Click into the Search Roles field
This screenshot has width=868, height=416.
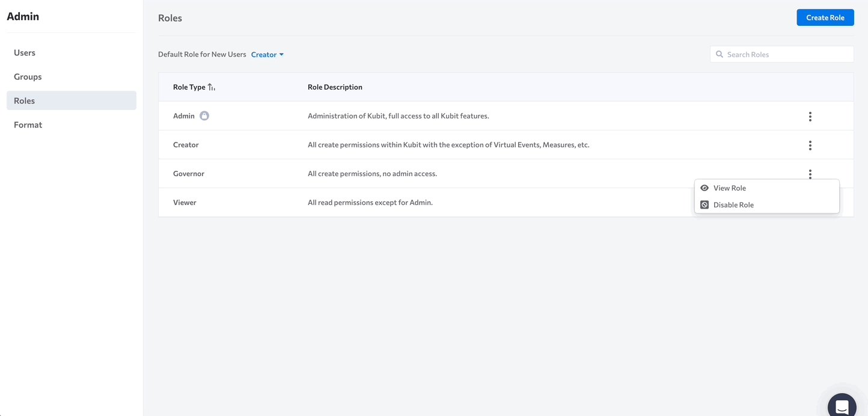pyautogui.click(x=781, y=54)
